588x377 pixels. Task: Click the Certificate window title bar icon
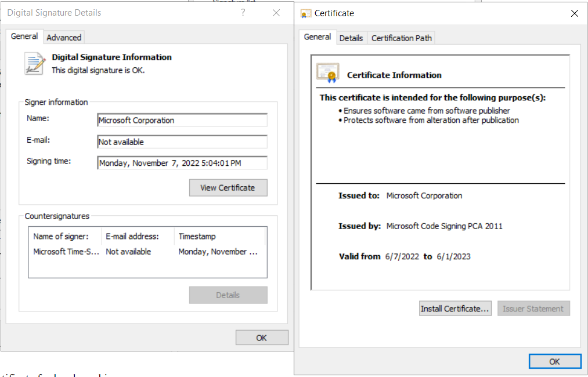tap(306, 13)
